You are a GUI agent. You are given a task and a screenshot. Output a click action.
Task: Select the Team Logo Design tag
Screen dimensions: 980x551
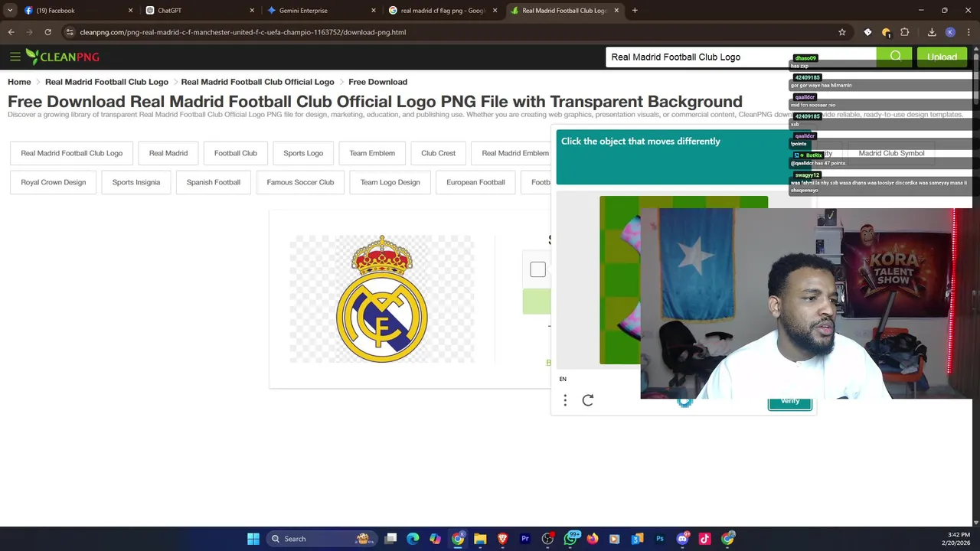(390, 182)
